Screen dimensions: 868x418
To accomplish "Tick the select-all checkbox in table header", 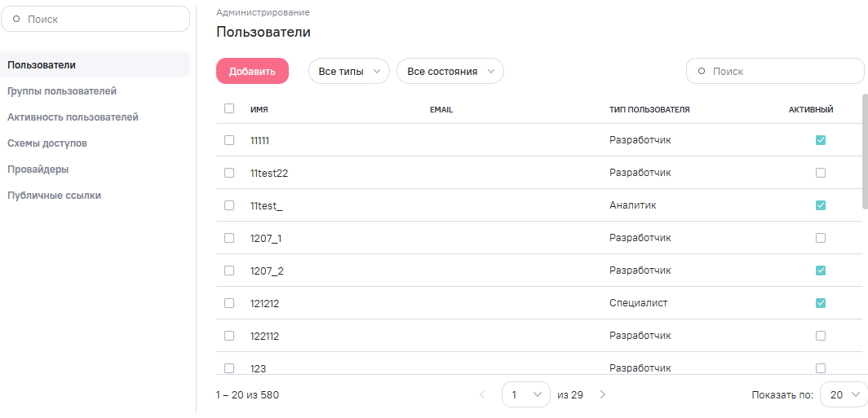I will (229, 108).
